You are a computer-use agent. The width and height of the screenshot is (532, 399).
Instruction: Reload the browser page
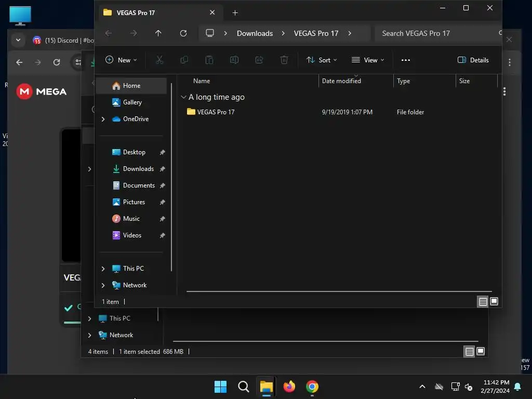click(x=57, y=62)
